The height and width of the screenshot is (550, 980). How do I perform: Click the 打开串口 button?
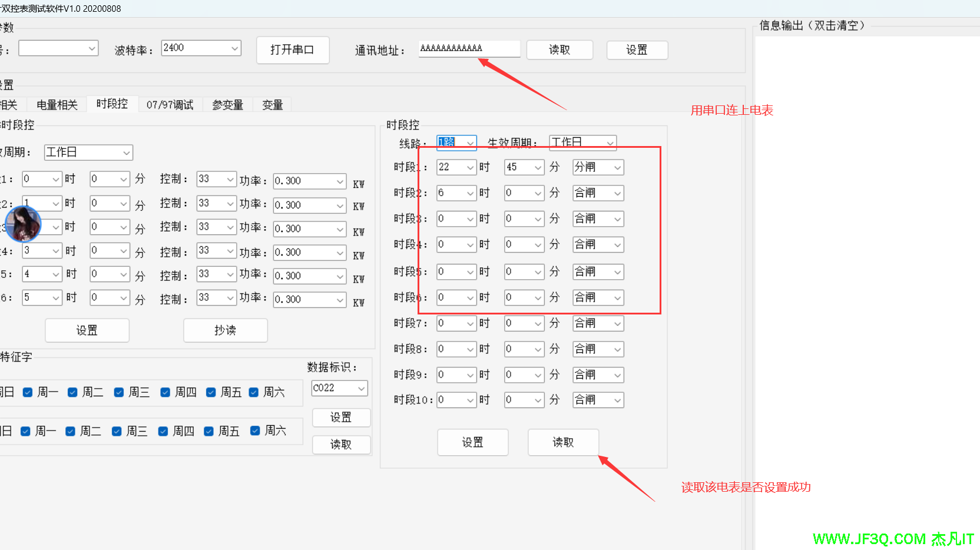(292, 50)
